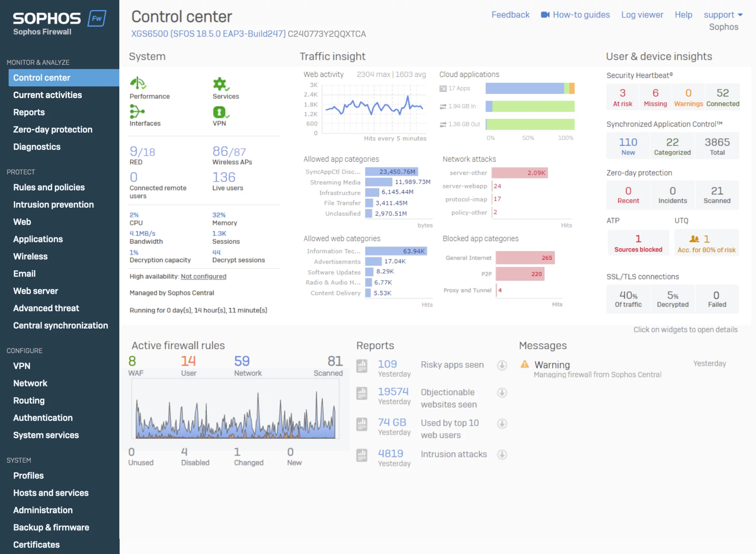The height and width of the screenshot is (554, 756).
Task: Click the SyncAppCtl Disc 23,450.76M bar
Action: pyautogui.click(x=391, y=172)
